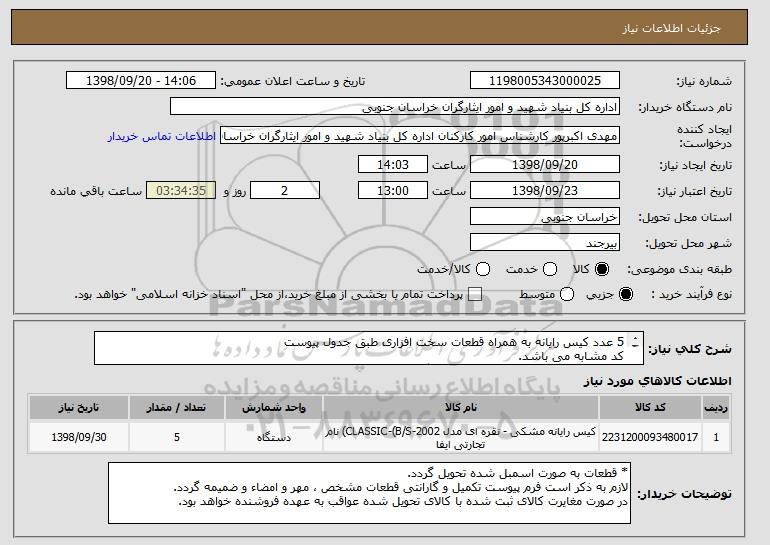Click the شرح کلی نیاز description box
770x545 pixels.
click(369, 348)
